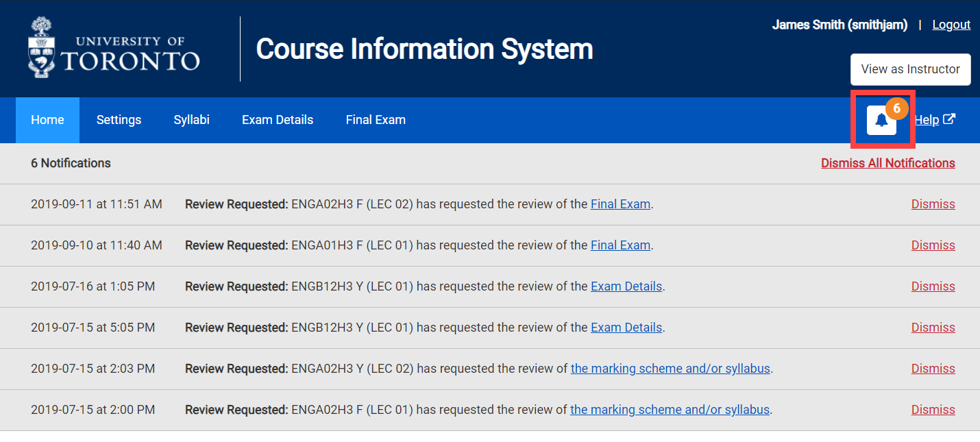Open Final Exam link for ENGA02H3 F
Screen dimensions: 980x442
pos(620,204)
